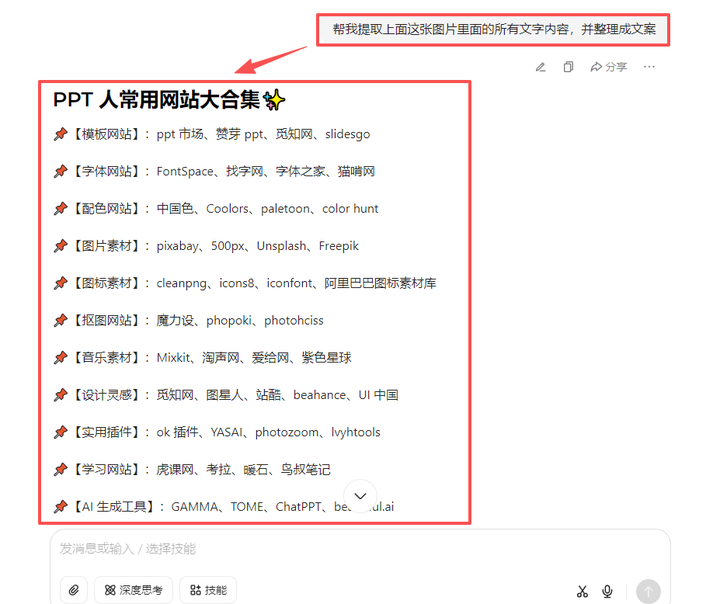Select the 【图片素材】 line

coord(206,246)
